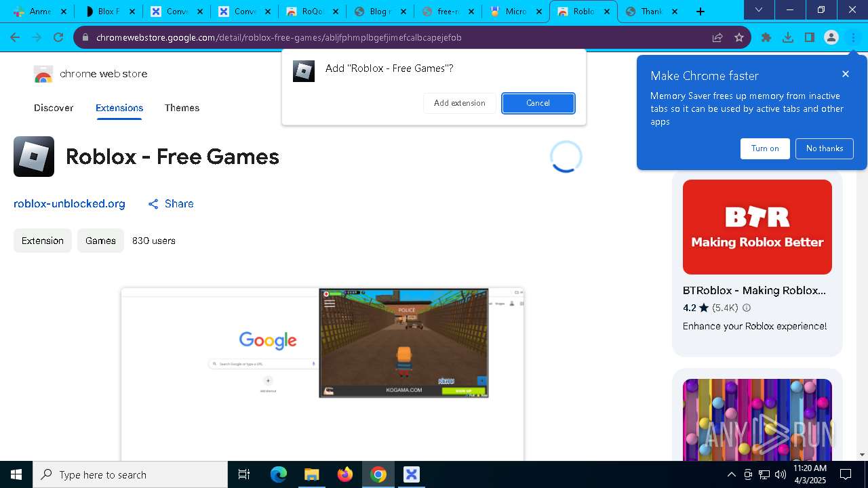Show hidden system tray icons

(x=731, y=474)
